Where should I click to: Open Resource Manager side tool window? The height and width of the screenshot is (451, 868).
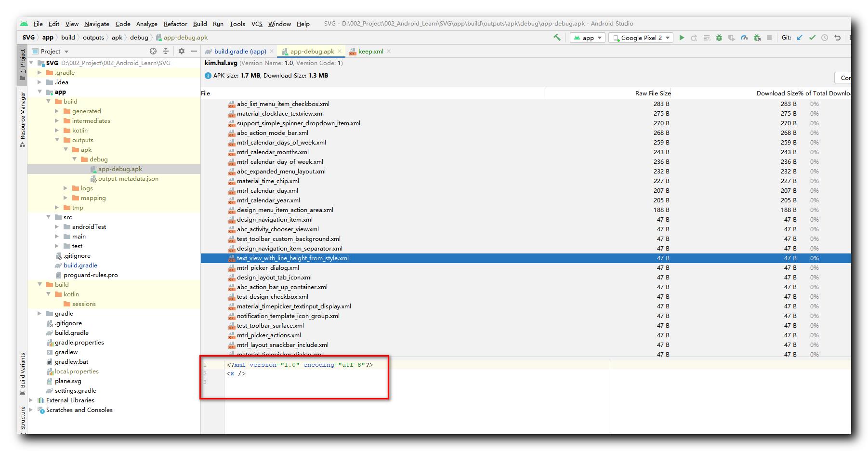point(22,119)
